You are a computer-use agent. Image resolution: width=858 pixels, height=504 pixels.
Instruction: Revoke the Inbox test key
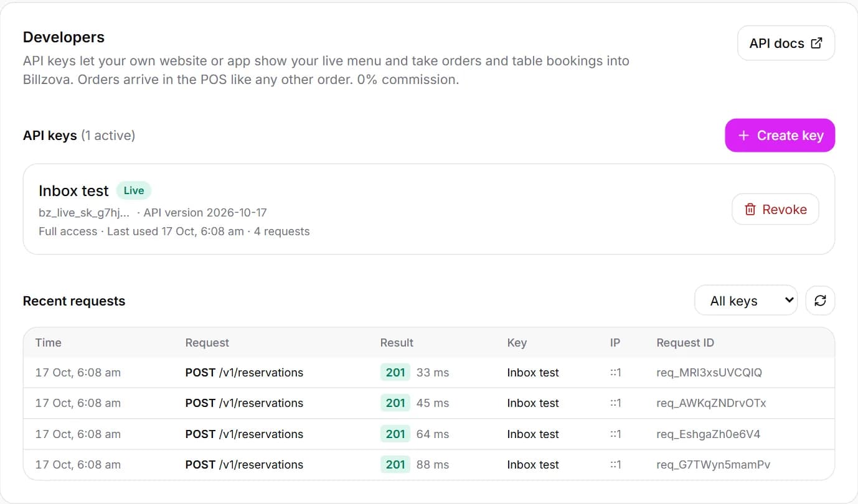tap(775, 209)
